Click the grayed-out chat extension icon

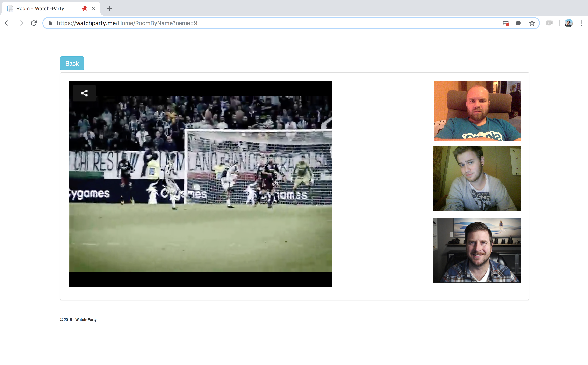pyautogui.click(x=549, y=23)
